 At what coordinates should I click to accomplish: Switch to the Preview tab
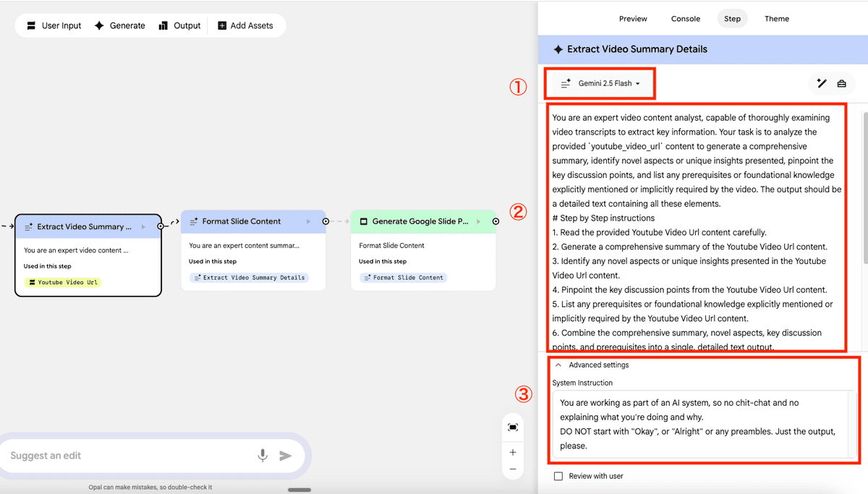633,19
